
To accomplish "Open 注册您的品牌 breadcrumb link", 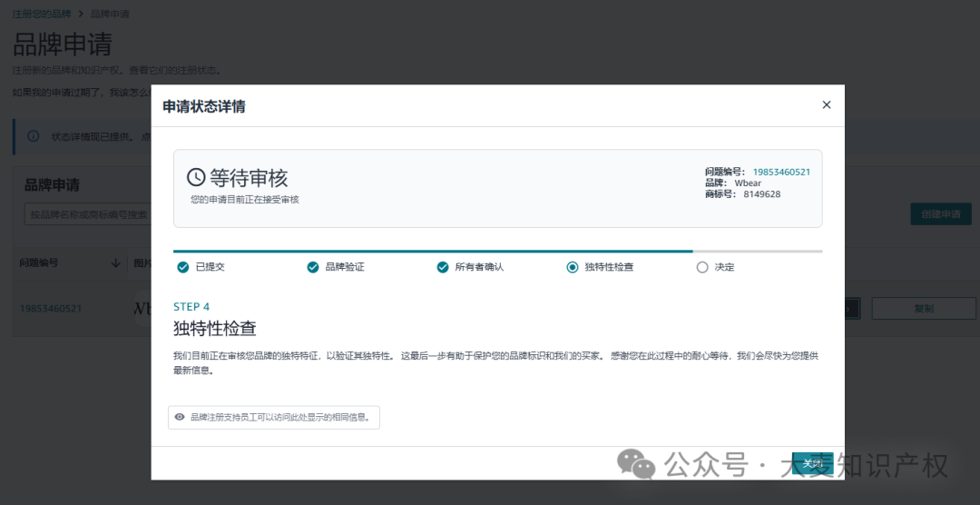I will pos(42,13).
